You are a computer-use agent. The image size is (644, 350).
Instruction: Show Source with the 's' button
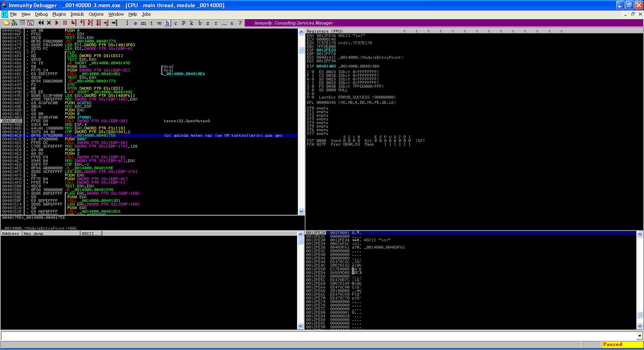(232, 23)
